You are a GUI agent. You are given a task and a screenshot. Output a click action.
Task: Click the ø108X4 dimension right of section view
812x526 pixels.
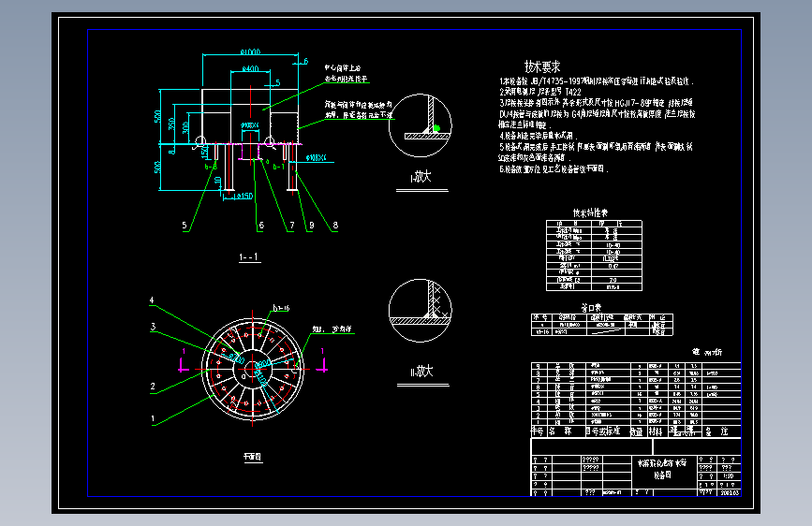tap(316, 158)
